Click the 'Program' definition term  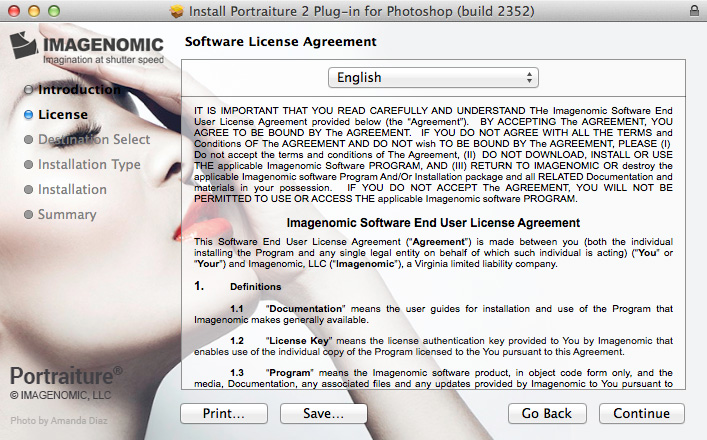pyautogui.click(x=289, y=373)
